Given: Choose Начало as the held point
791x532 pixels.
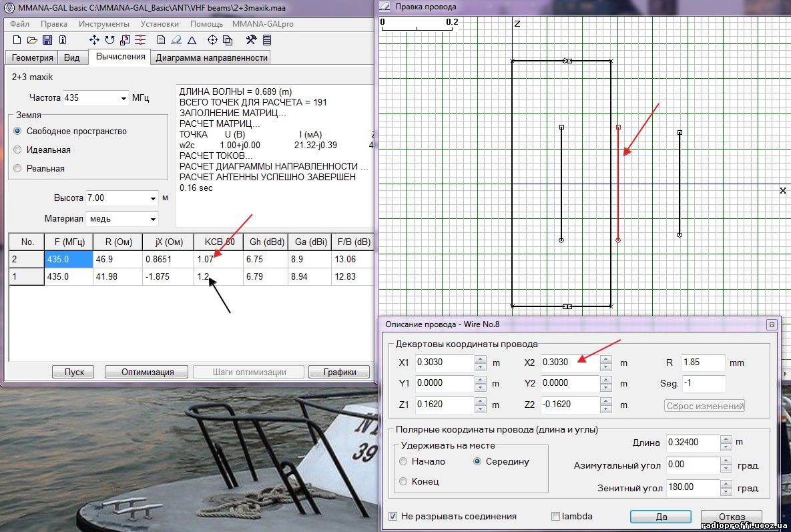Looking at the screenshot, I should click(403, 461).
